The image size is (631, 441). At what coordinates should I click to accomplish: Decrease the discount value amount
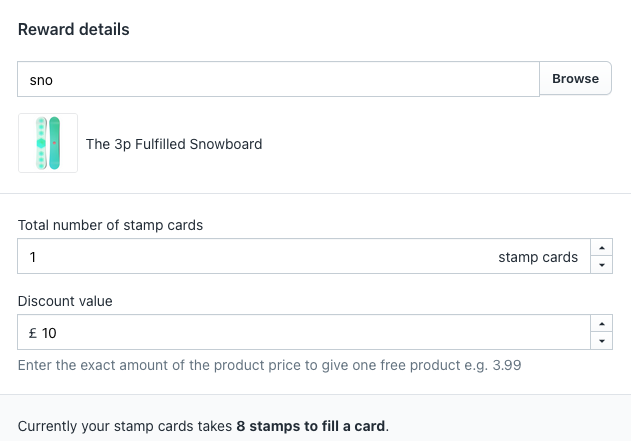(x=602, y=341)
